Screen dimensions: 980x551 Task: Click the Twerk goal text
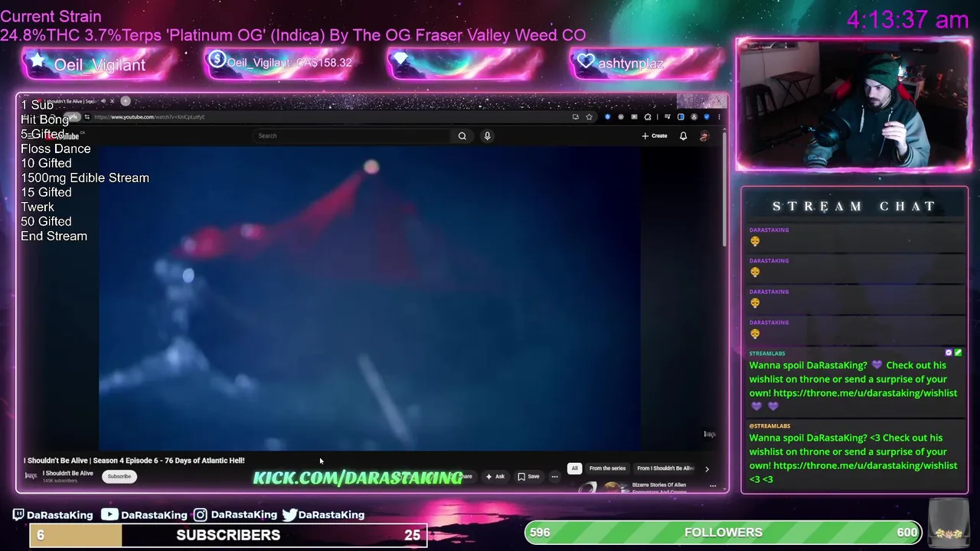tap(38, 207)
